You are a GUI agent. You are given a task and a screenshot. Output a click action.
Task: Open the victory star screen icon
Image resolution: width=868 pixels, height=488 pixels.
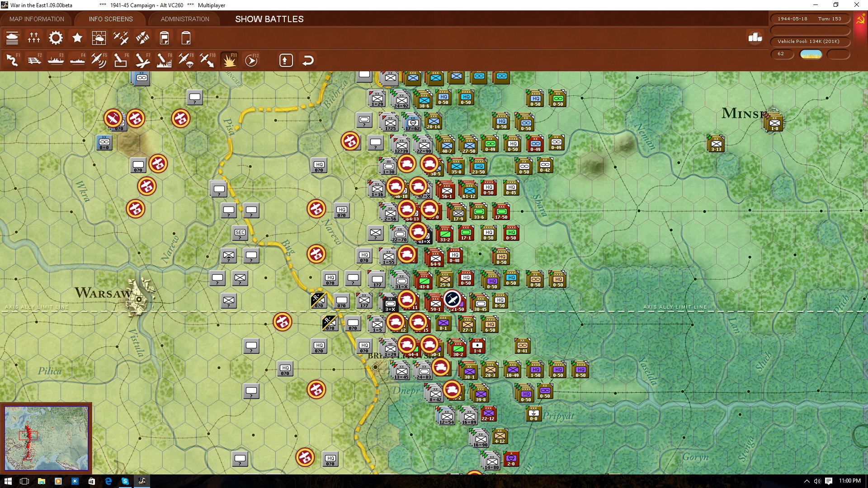[77, 38]
